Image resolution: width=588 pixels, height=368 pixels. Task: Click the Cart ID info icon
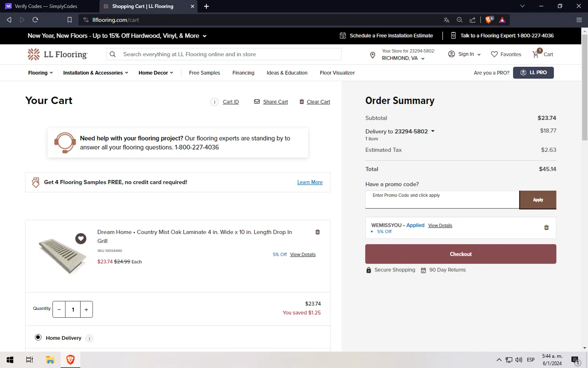(x=214, y=102)
